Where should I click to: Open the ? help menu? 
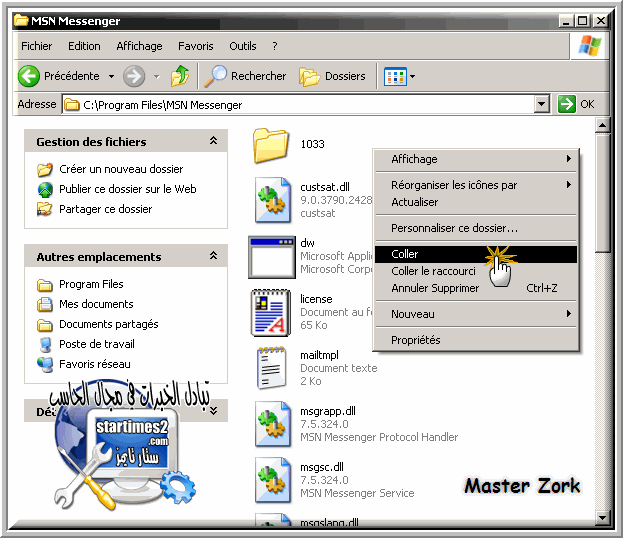point(275,46)
